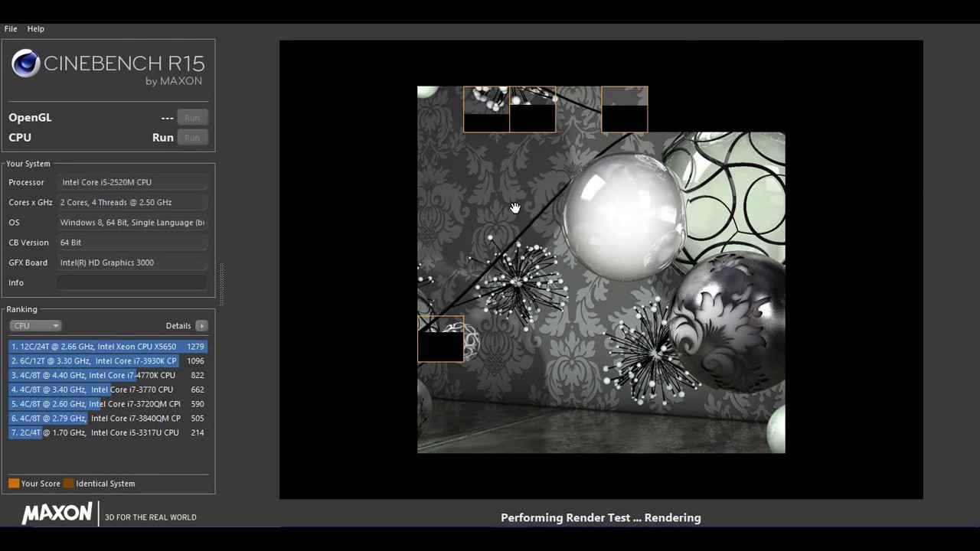The image size is (980, 551).
Task: Run the OpenGL benchmark
Action: pos(191,117)
